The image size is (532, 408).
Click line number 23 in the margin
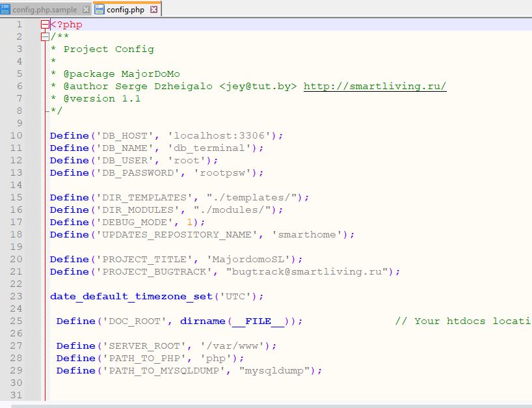coord(16,297)
